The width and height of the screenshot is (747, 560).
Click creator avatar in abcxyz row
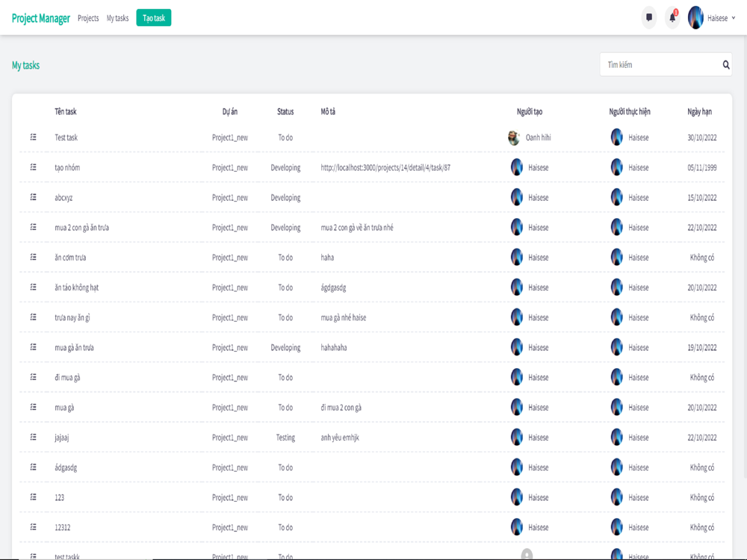(x=517, y=197)
